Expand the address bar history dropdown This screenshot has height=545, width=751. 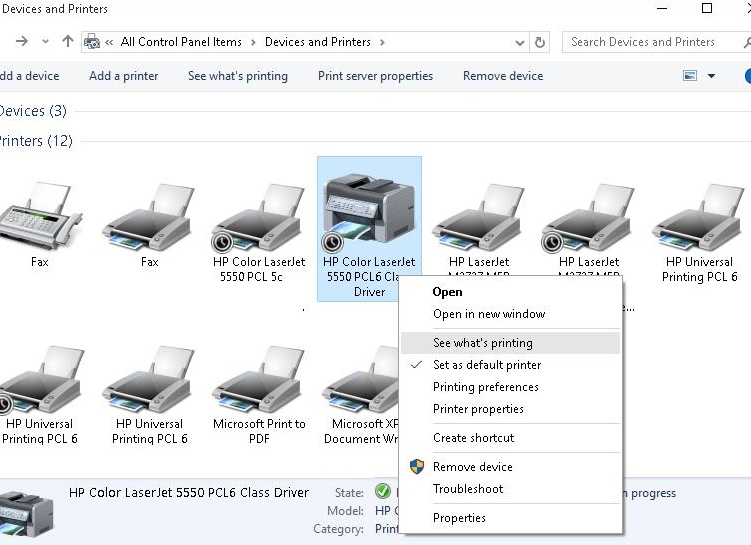tap(520, 43)
